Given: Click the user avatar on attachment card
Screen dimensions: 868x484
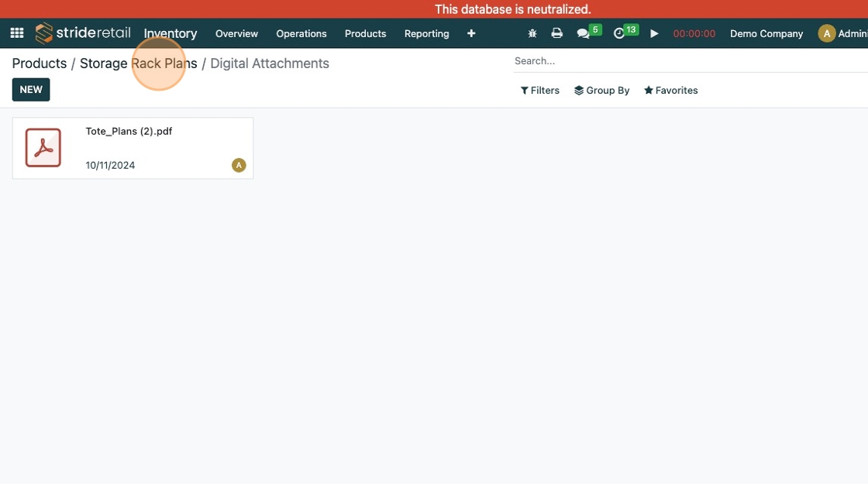Looking at the screenshot, I should coord(239,165).
